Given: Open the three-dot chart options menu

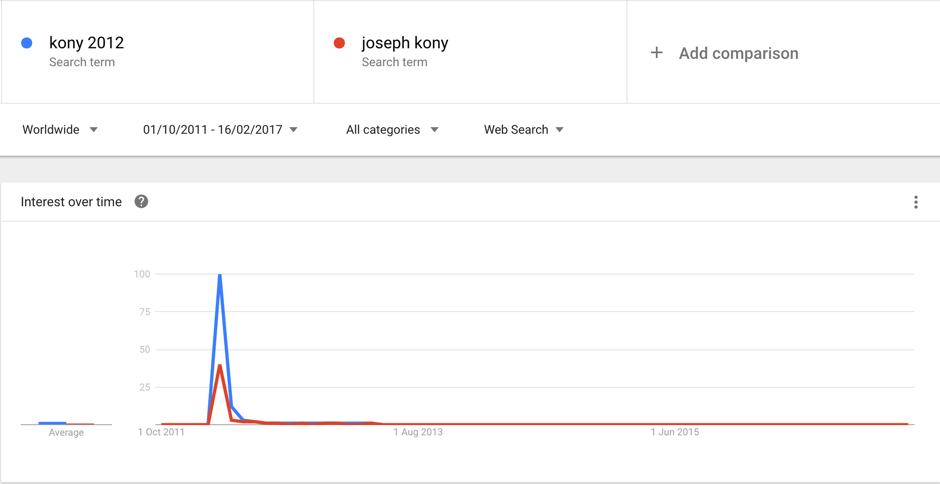Looking at the screenshot, I should point(915,202).
